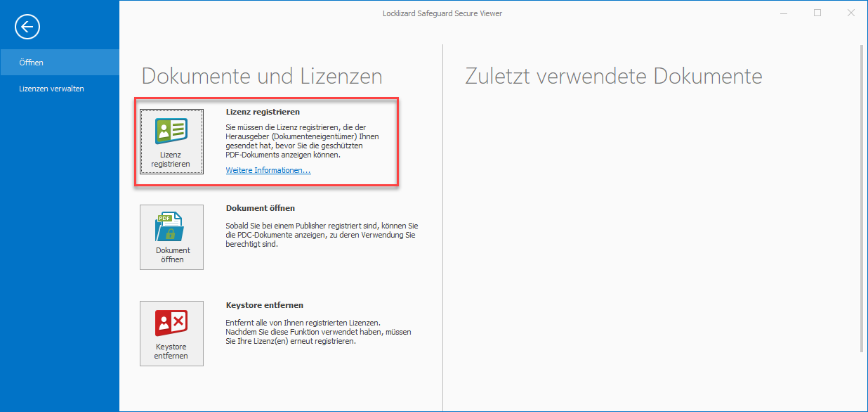The image size is (868, 412).
Task: Close the Locklizard Secure Viewer window
Action: 850,13
